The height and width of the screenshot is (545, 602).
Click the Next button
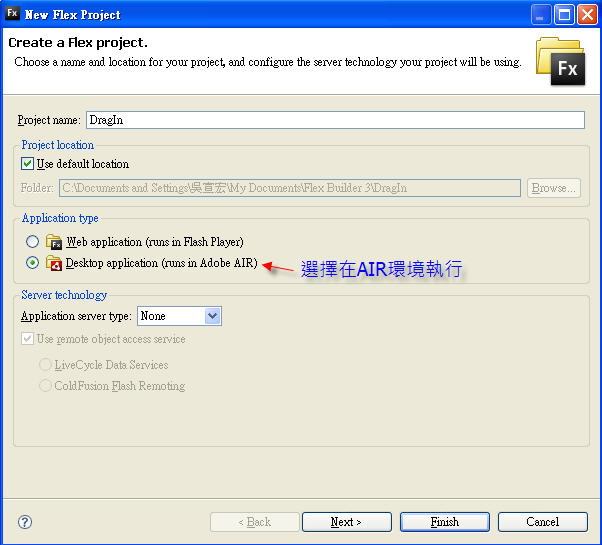tap(347, 522)
